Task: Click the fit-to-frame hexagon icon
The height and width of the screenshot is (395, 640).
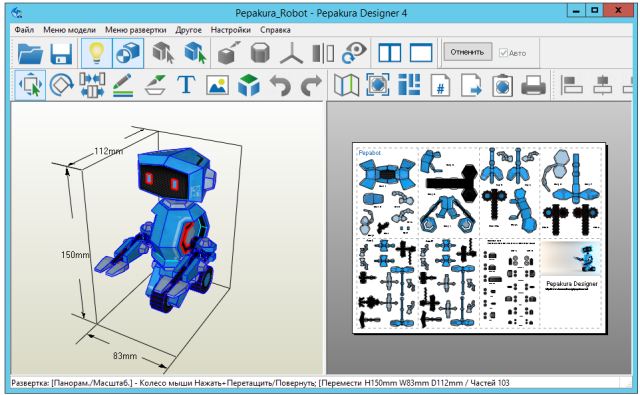Action: 378,85
